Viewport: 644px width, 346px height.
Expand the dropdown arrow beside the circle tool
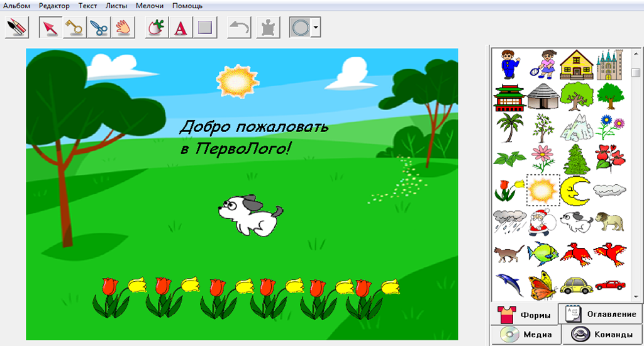click(316, 28)
